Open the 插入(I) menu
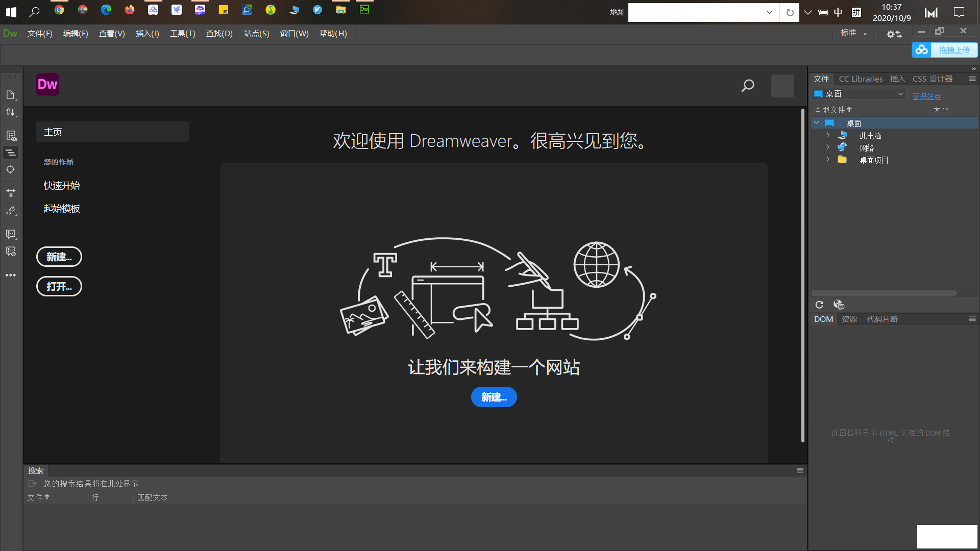980x551 pixels. pyautogui.click(x=147, y=34)
